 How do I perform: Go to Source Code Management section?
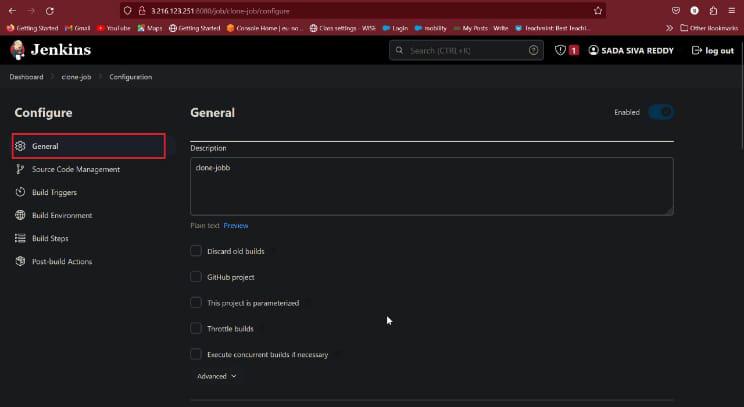[x=75, y=169]
